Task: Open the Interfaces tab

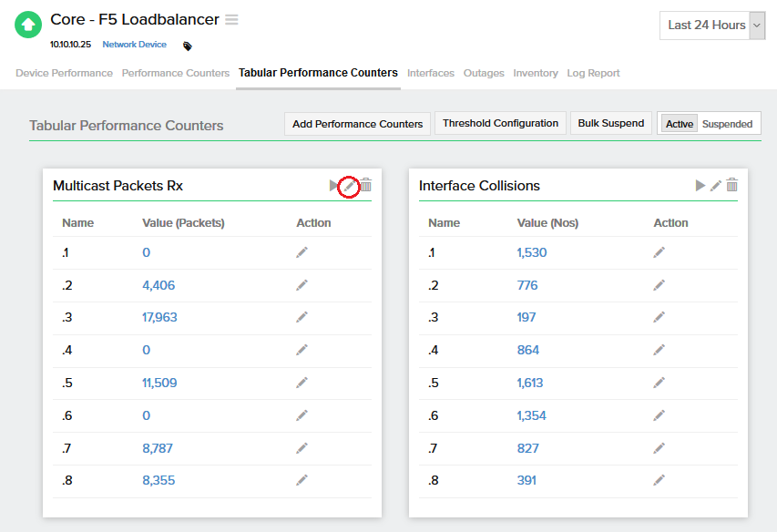Action: [430, 73]
